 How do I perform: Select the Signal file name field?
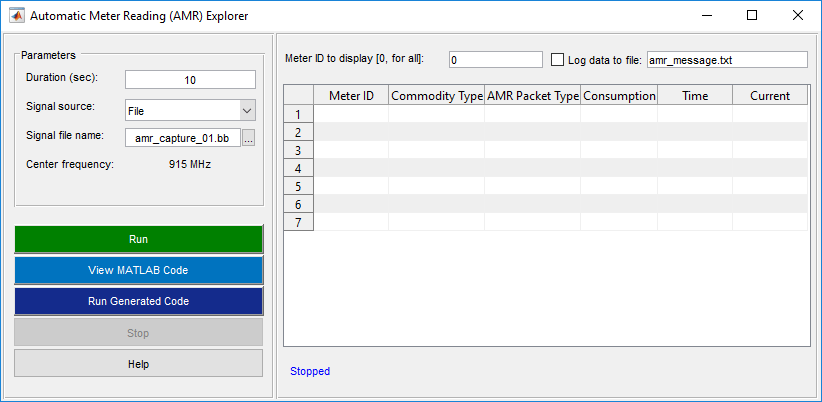coord(183,138)
